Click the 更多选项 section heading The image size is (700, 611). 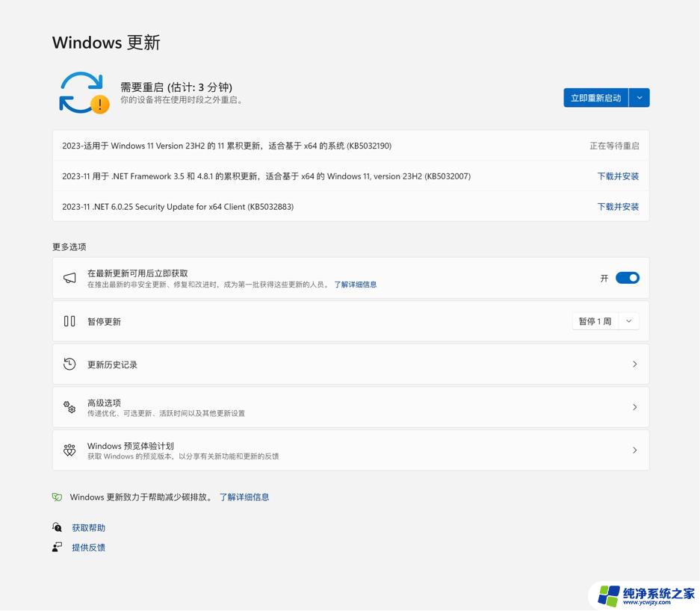(x=69, y=246)
